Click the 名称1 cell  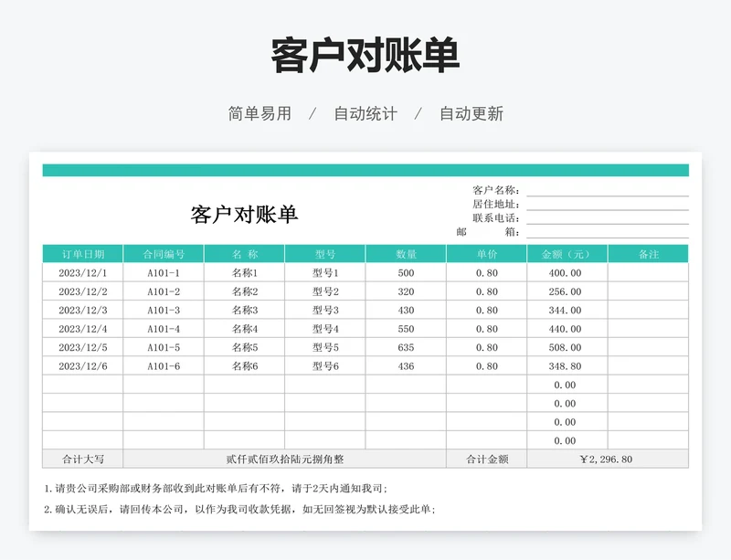coord(244,273)
